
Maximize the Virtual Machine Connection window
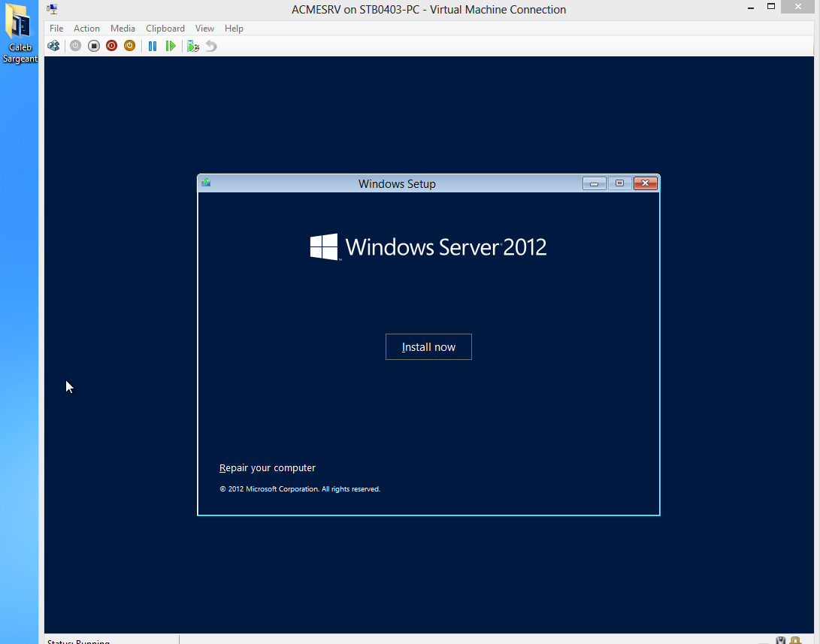pos(771,7)
